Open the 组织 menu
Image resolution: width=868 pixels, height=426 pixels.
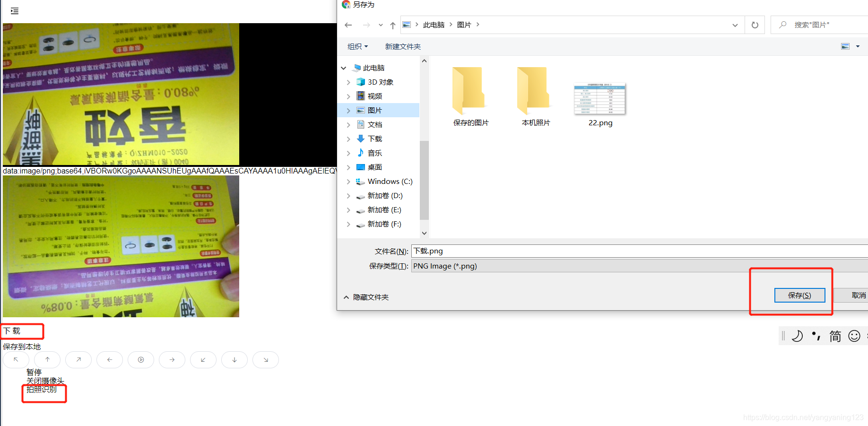pyautogui.click(x=357, y=46)
